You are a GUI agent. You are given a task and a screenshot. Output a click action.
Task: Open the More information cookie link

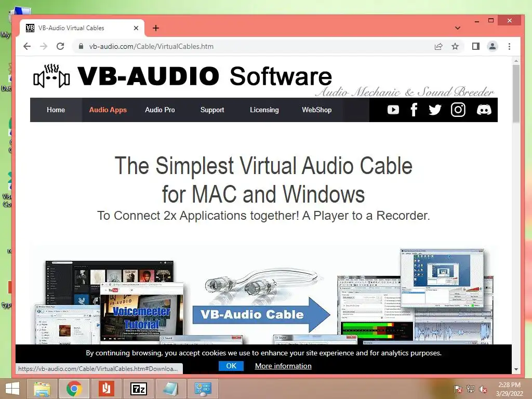tap(283, 366)
